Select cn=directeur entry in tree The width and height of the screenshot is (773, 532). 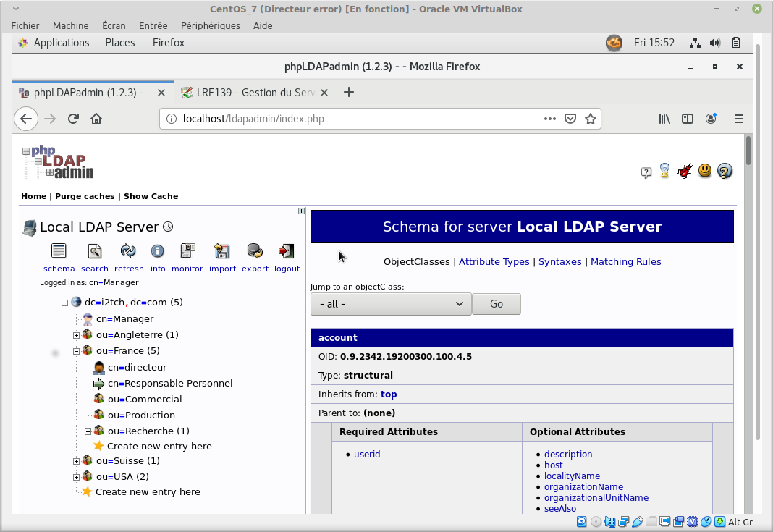pyautogui.click(x=137, y=368)
